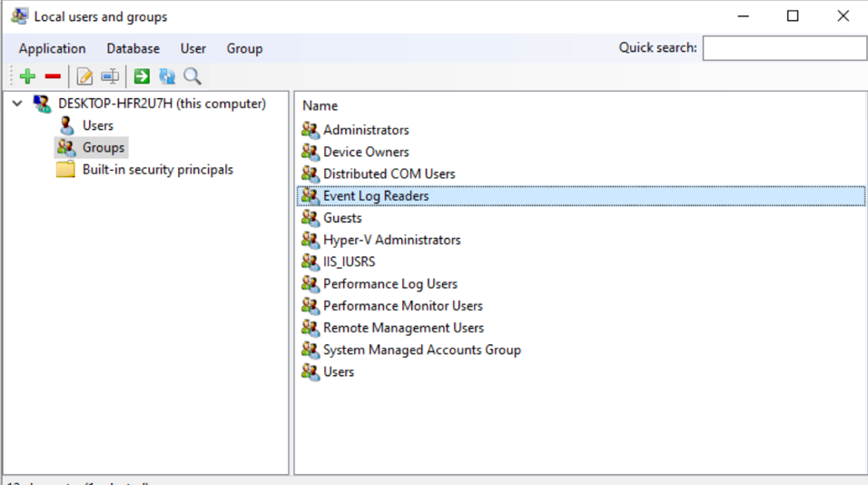
Task: Select Performance Monitor Users name
Action: tap(403, 305)
